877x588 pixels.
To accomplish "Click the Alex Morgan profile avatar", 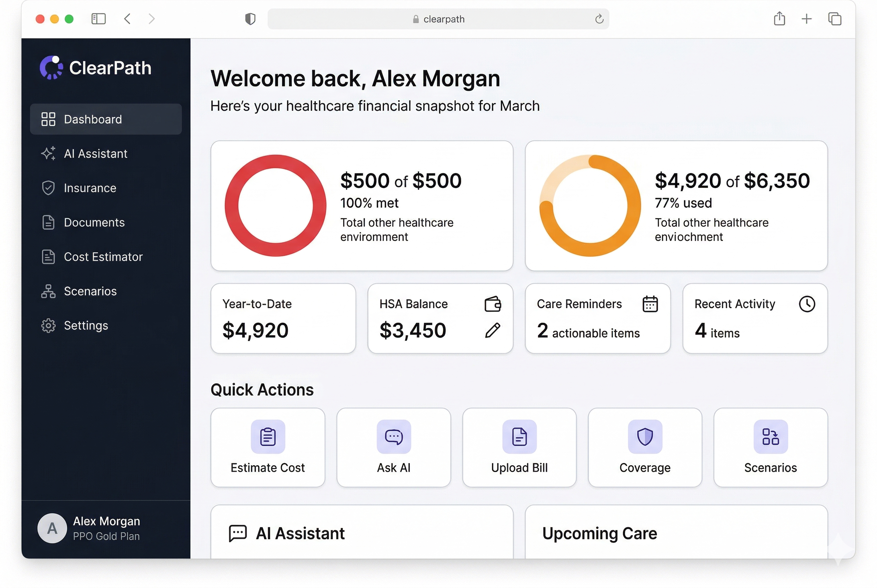I will click(x=52, y=528).
